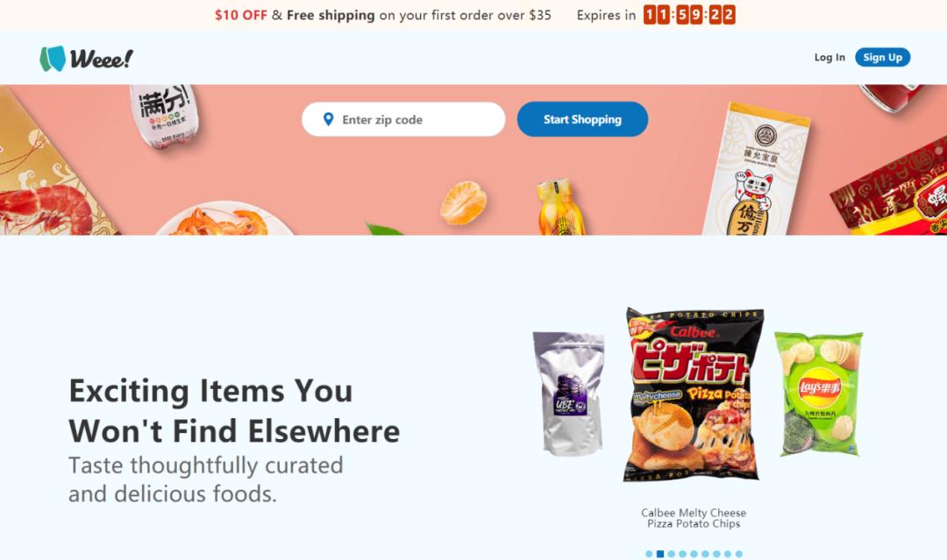Click the $10 OFF promo text
The image size is (947, 560).
(241, 15)
